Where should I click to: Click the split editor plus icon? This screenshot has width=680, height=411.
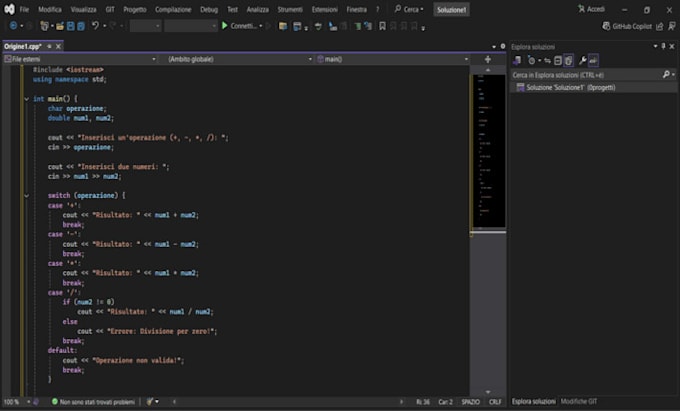click(488, 59)
